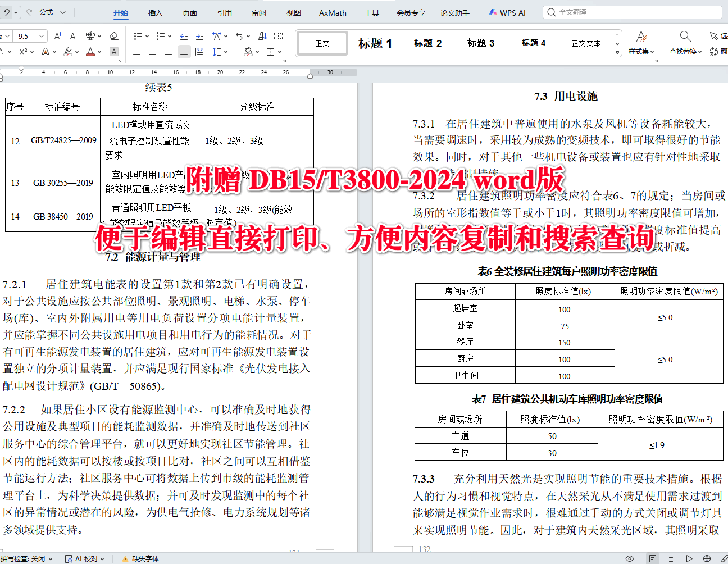The image size is (728, 564).
Task: Open the 审阅 ribbon tab
Action: coord(258,12)
